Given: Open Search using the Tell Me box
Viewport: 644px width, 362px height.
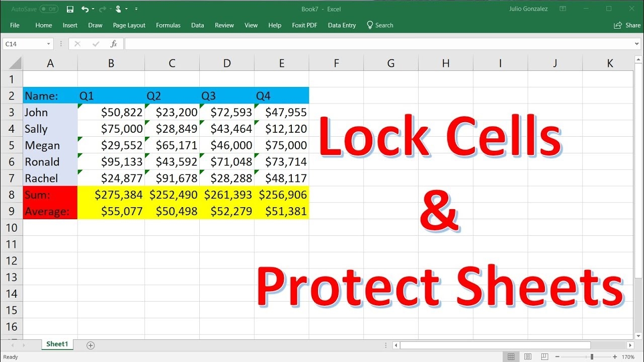Looking at the screenshot, I should click(381, 25).
